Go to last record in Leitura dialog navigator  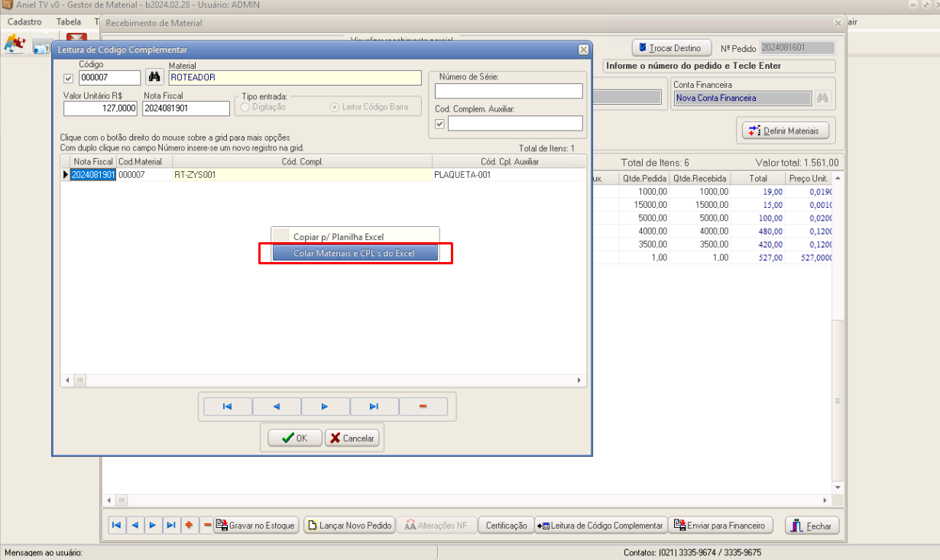pos(374,406)
